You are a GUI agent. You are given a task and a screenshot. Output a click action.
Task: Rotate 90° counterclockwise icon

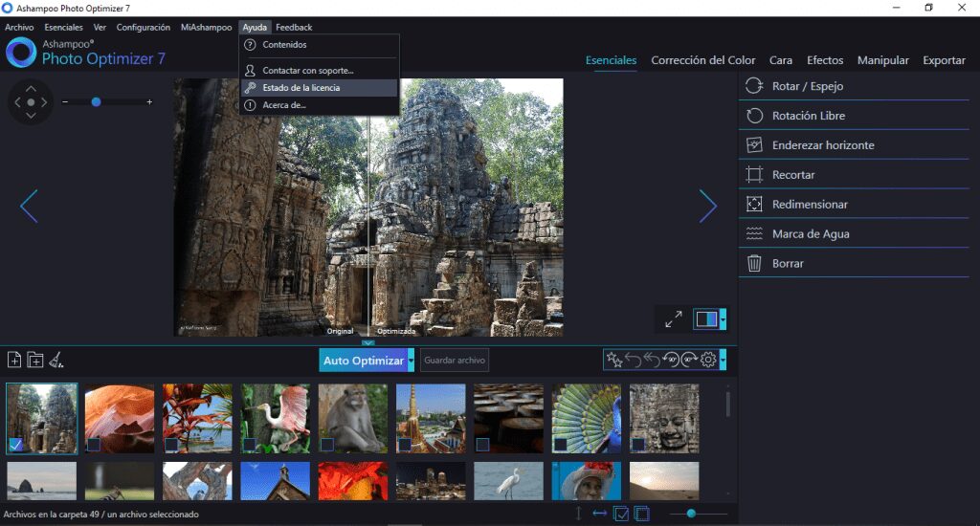671,360
